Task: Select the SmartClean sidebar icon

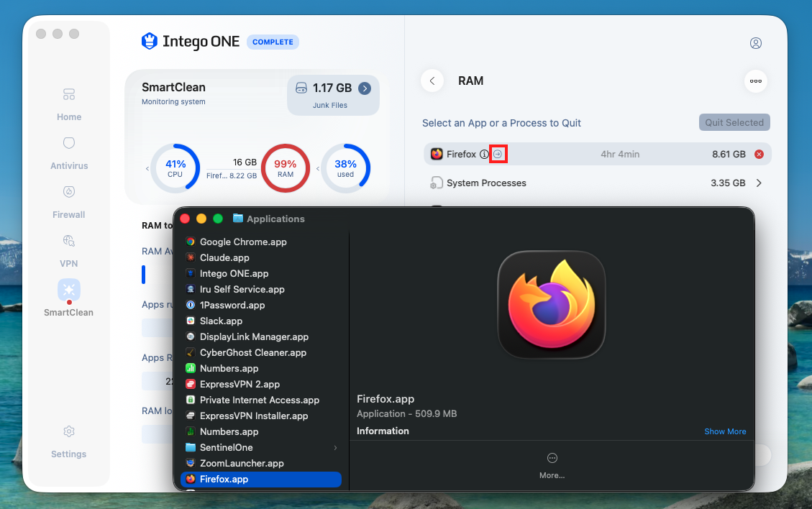Action: (69, 290)
